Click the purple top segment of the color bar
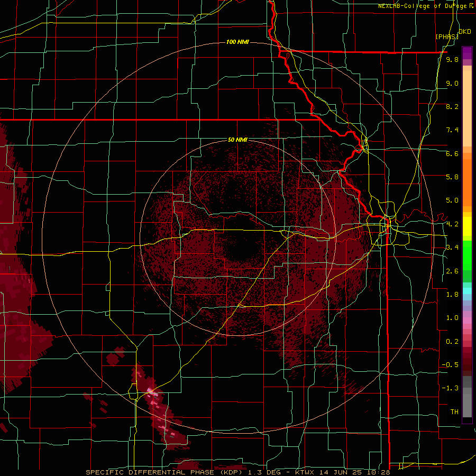This screenshot has height=476, width=476. click(x=467, y=53)
